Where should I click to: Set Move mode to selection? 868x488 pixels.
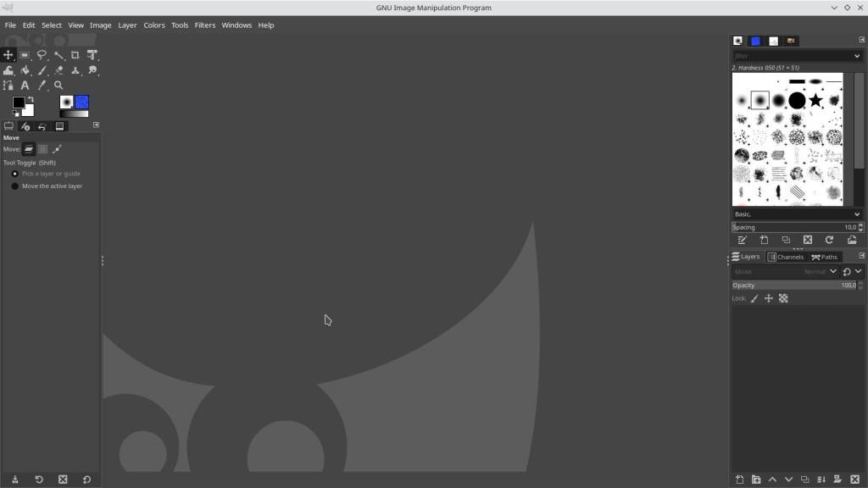[x=42, y=149]
